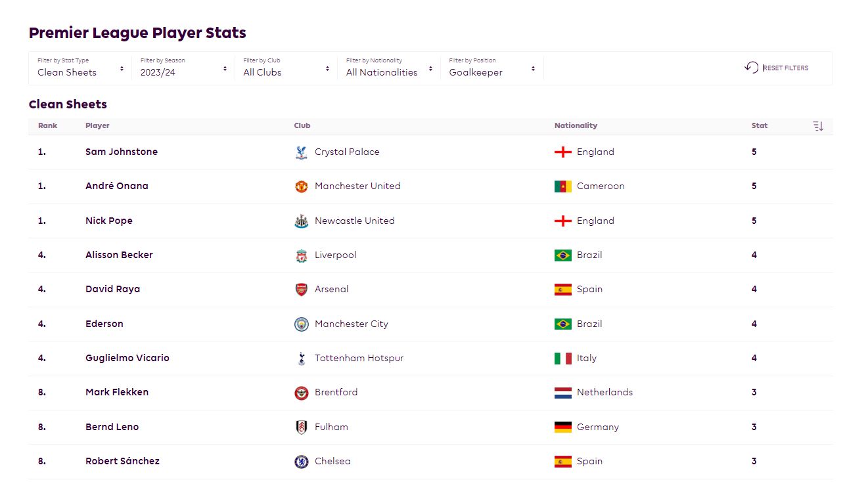Click the Liverpool club crest icon
Viewport: 868px width, 482px height.
click(301, 255)
